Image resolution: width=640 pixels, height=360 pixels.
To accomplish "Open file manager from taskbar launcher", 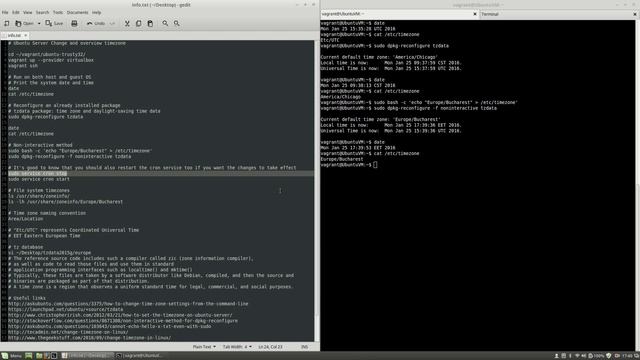I will click(39, 356).
